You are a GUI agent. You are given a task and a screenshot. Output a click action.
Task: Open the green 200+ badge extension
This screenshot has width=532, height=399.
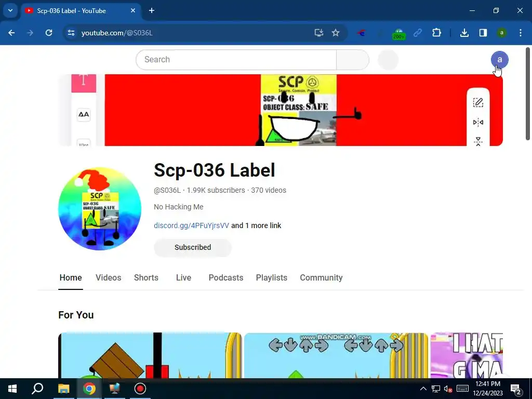398,34
